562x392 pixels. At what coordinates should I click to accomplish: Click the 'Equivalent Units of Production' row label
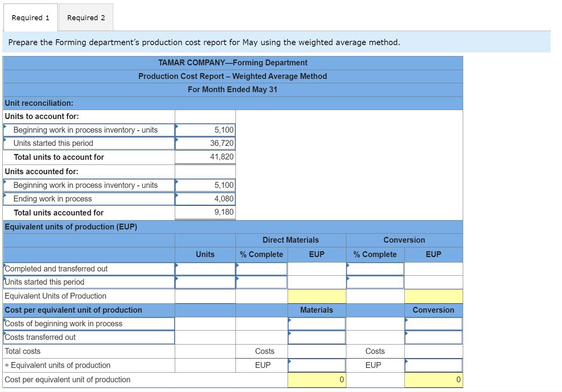click(55, 296)
